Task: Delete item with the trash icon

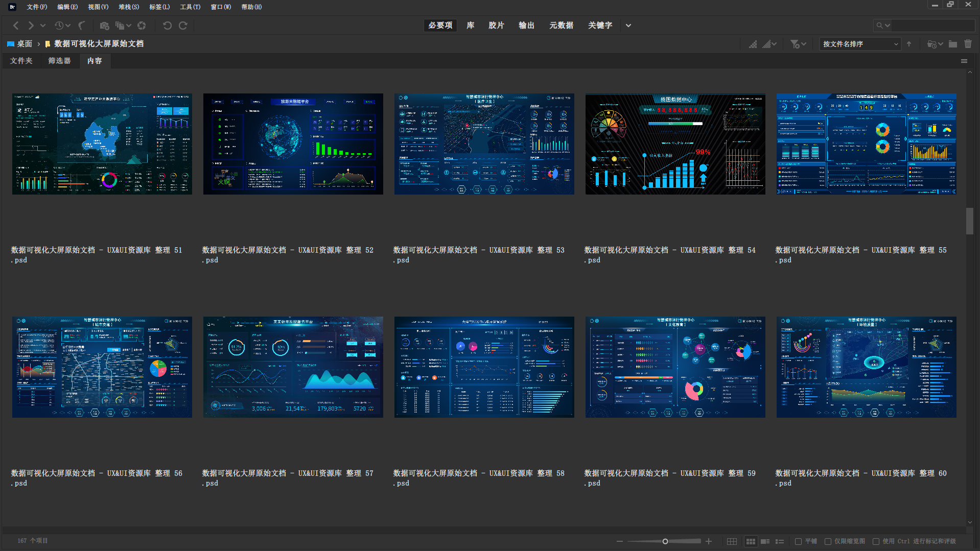Action: (968, 44)
